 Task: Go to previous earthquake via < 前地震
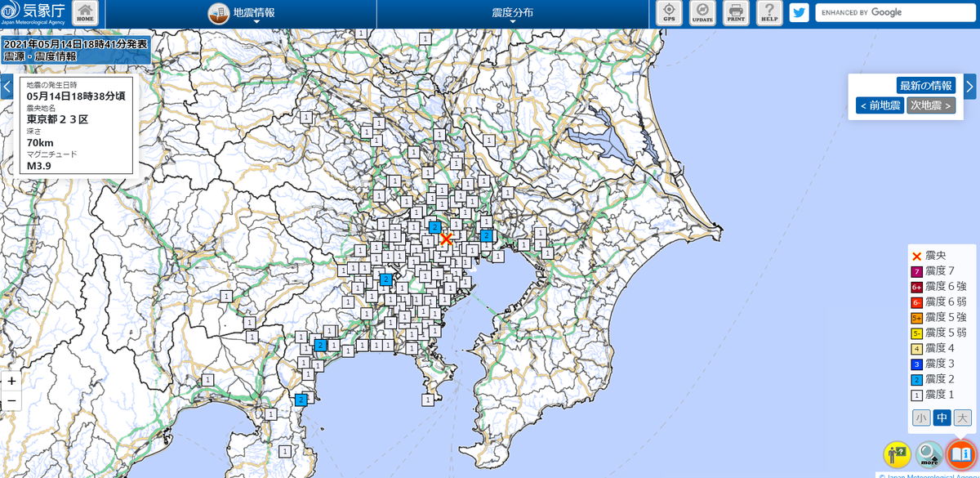(880, 105)
